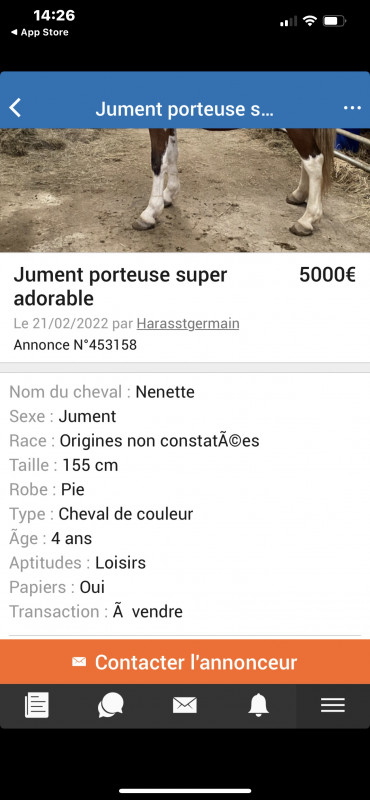Open the three-dots options menu

352,108
